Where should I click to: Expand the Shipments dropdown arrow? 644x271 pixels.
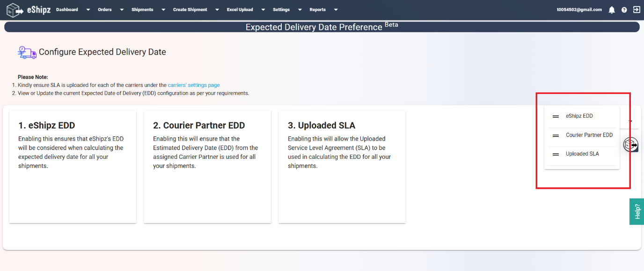coord(163,10)
